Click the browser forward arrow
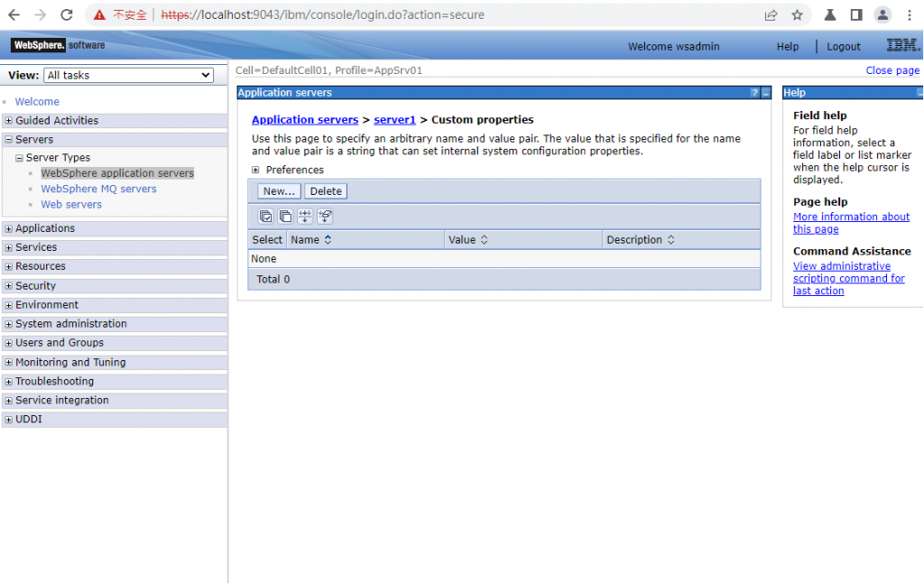The image size is (924, 583). pyautogui.click(x=40, y=14)
